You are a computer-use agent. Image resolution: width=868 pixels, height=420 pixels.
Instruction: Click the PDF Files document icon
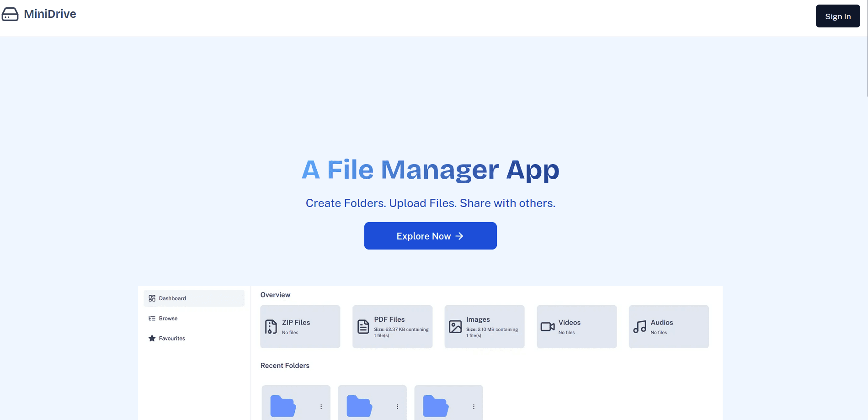pyautogui.click(x=363, y=327)
